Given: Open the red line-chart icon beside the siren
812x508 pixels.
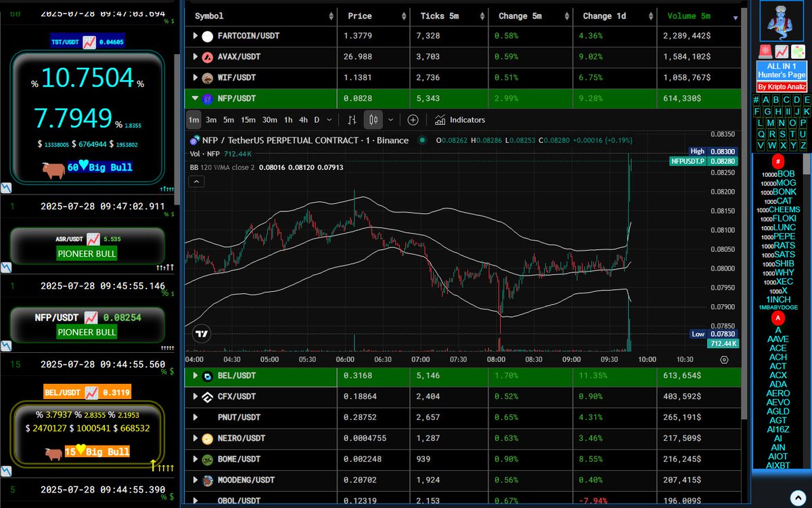Looking at the screenshot, I should tap(781, 51).
